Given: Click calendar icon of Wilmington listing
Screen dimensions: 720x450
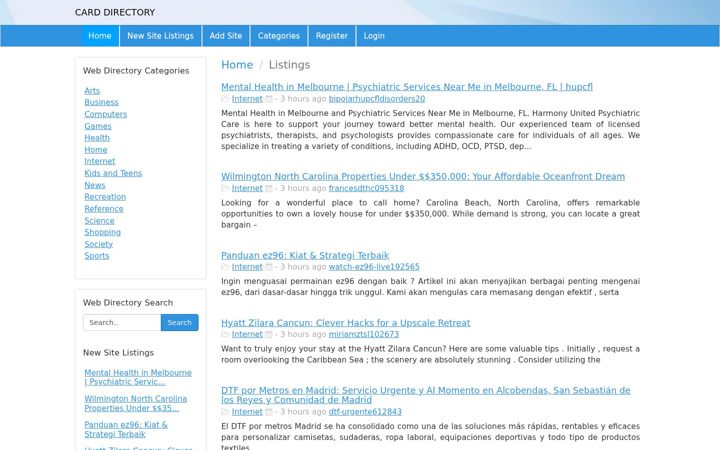Looking at the screenshot, I should 269,188.
